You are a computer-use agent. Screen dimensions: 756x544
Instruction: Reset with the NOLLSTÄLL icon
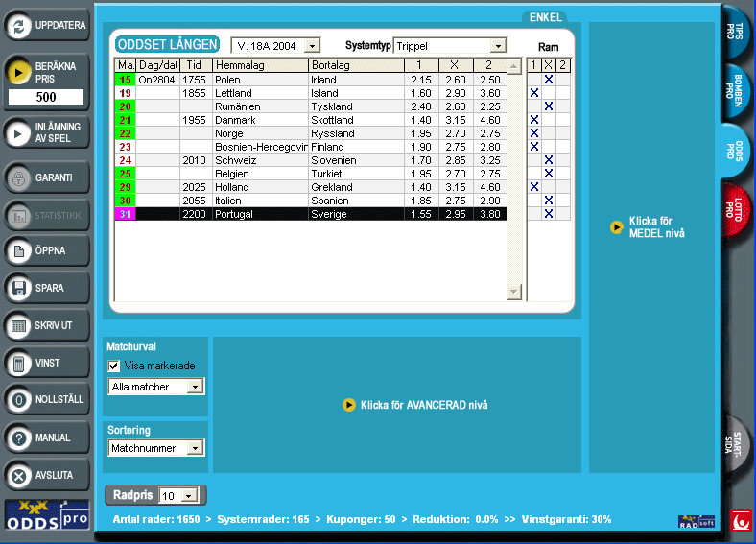[x=18, y=400]
